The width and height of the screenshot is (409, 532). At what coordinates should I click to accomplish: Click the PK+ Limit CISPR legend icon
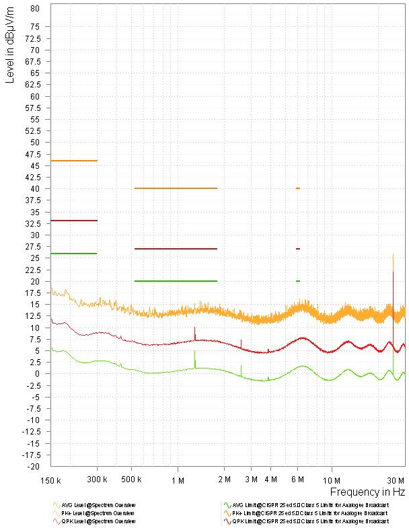[227, 512]
